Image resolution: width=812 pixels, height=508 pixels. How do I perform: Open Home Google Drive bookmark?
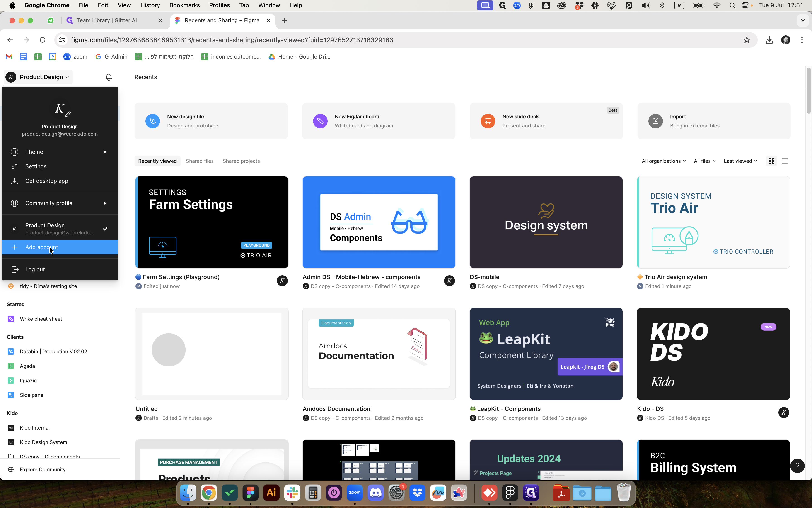(300, 56)
